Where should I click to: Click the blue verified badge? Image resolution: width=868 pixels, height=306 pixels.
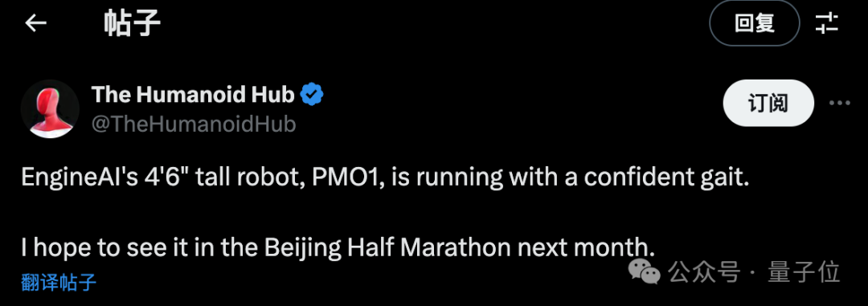coord(312,96)
